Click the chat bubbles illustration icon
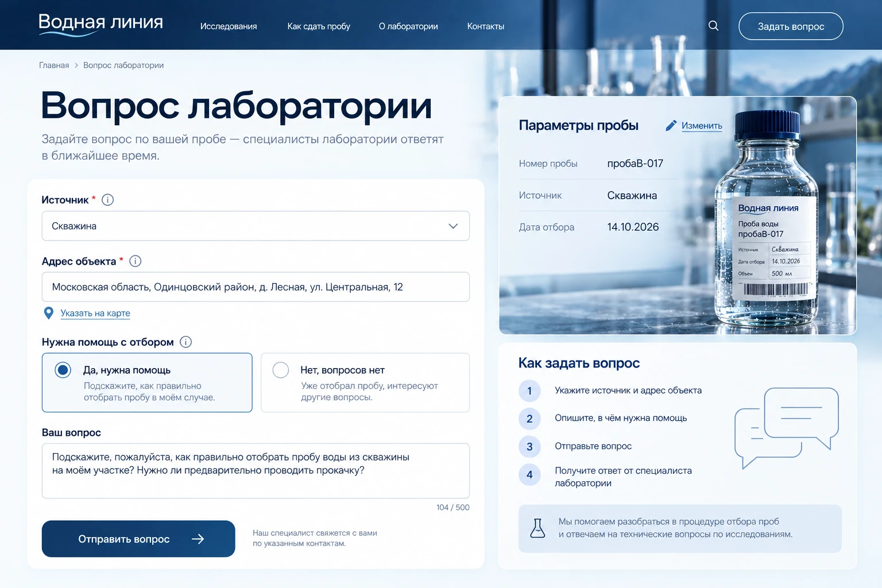 tap(786, 428)
